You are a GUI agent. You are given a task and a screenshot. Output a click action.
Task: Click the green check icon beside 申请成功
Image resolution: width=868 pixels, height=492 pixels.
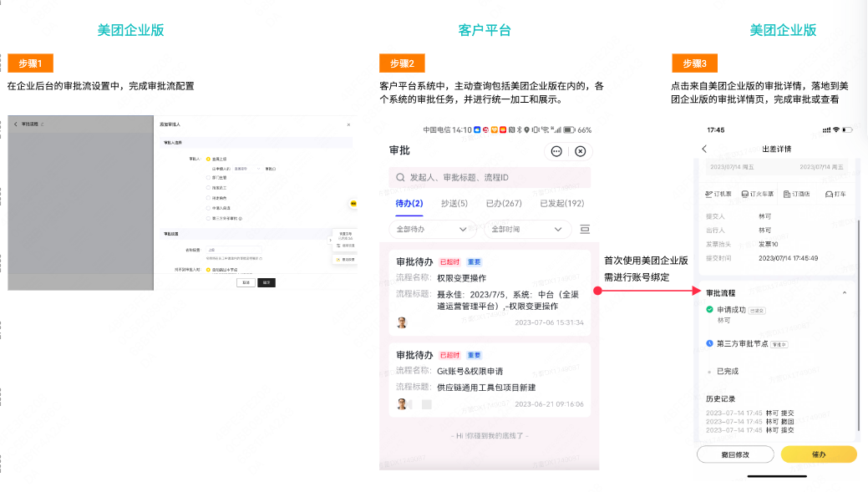pos(709,309)
